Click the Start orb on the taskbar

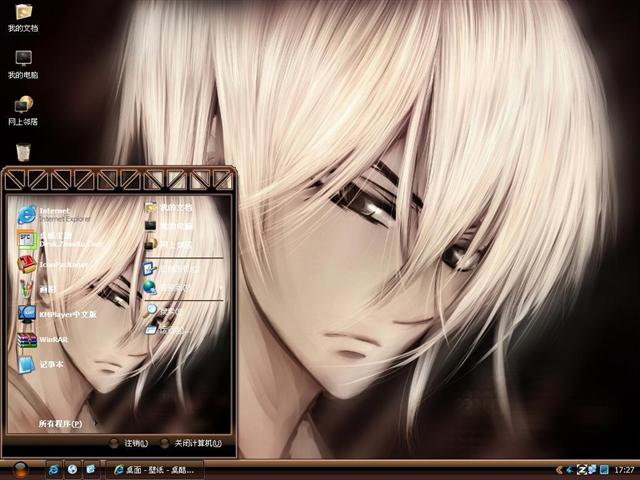[x=20, y=469]
